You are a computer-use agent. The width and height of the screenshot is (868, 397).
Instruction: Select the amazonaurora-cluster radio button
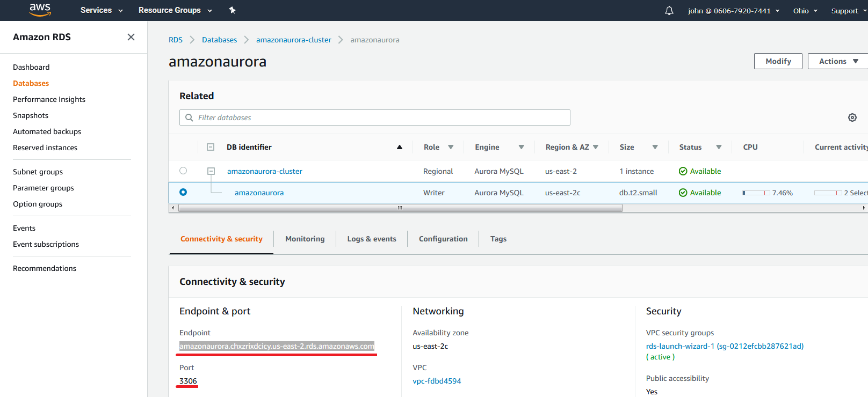183,171
